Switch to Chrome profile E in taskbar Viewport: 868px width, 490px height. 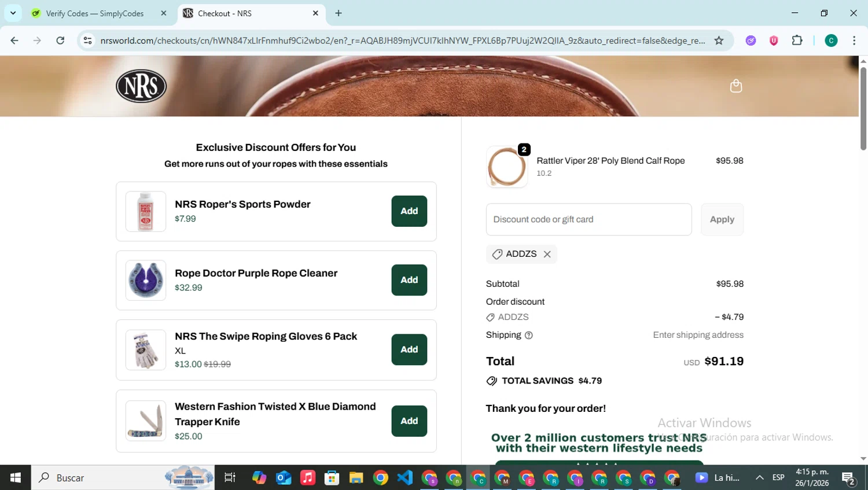click(527, 478)
